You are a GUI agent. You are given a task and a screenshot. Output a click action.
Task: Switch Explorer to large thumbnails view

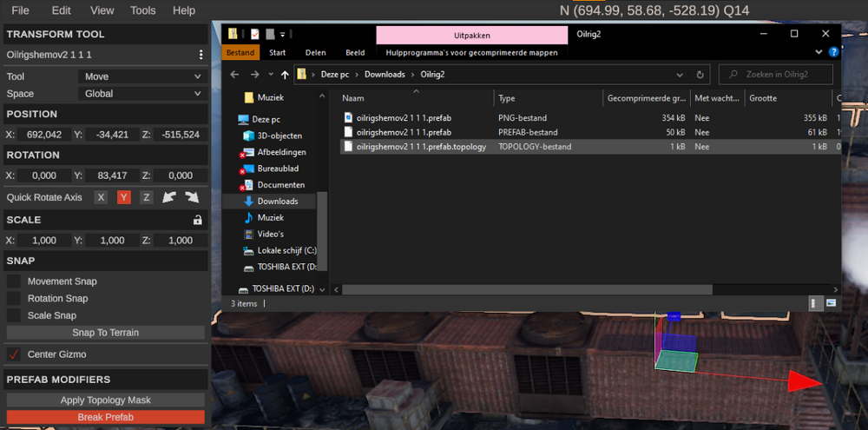pyautogui.click(x=831, y=303)
